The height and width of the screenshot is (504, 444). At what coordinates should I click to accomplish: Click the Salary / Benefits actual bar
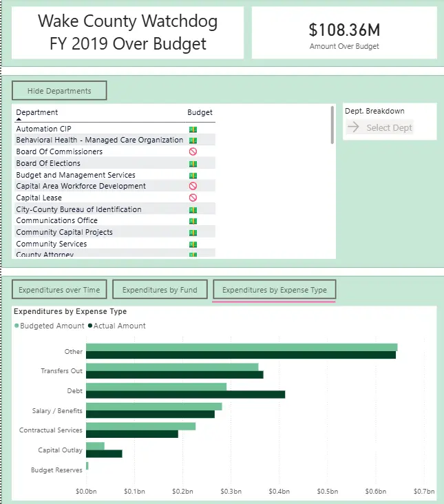point(150,414)
